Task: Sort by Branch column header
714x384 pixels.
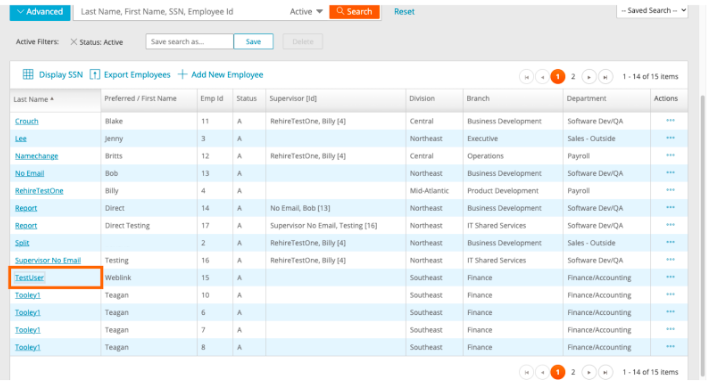Action: pyautogui.click(x=478, y=98)
